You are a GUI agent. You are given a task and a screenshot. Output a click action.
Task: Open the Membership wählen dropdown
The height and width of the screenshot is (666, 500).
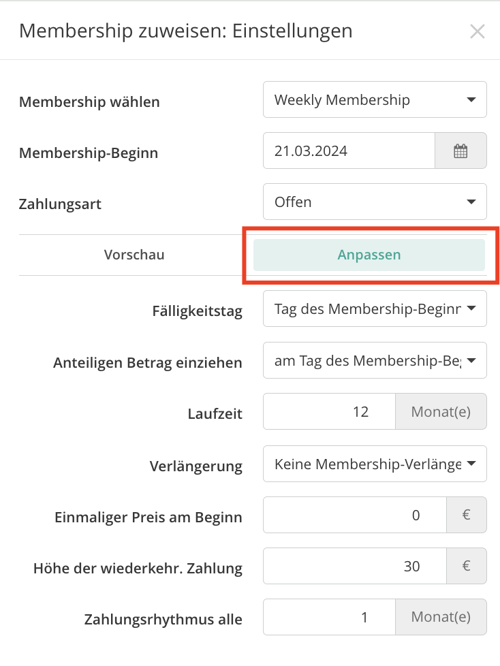pos(375,100)
